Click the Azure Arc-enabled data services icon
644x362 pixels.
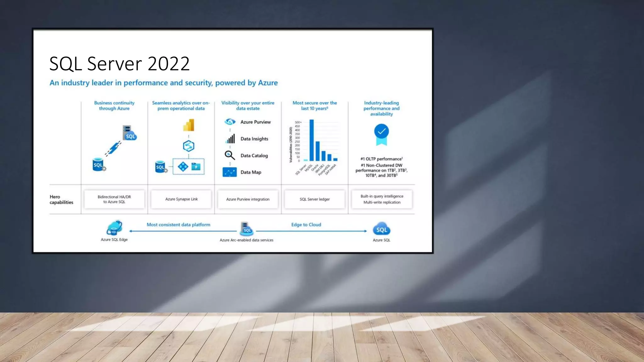coord(246,229)
